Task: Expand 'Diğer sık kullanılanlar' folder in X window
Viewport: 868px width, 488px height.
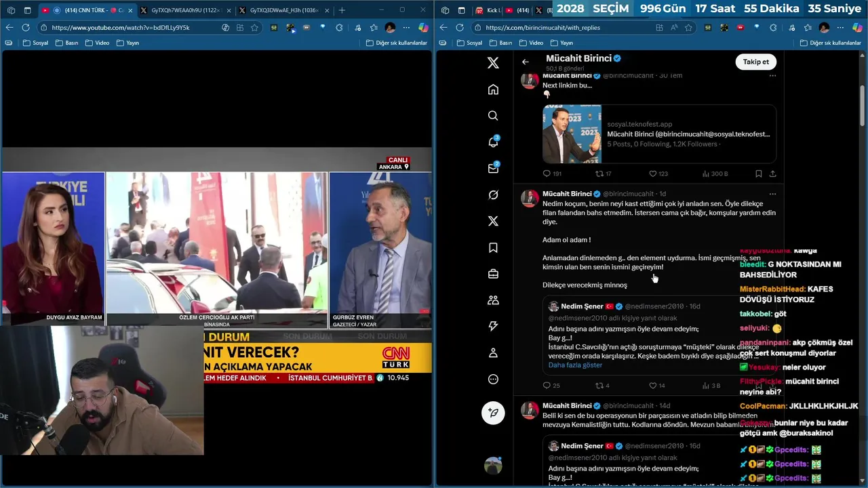Action: tap(830, 43)
